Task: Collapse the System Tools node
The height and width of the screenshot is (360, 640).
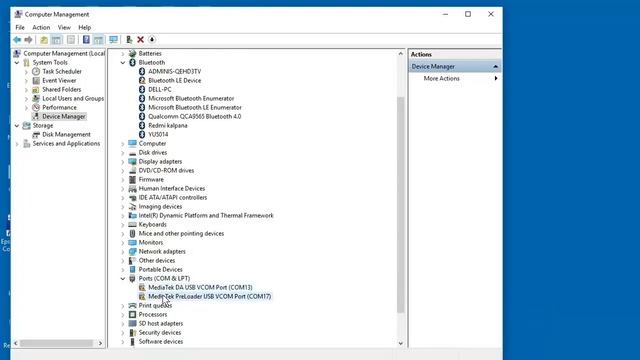Action: click(17, 62)
